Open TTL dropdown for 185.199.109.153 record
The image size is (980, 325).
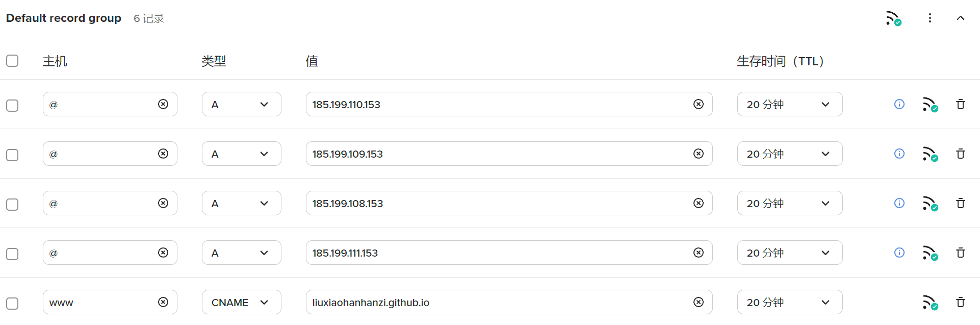789,154
